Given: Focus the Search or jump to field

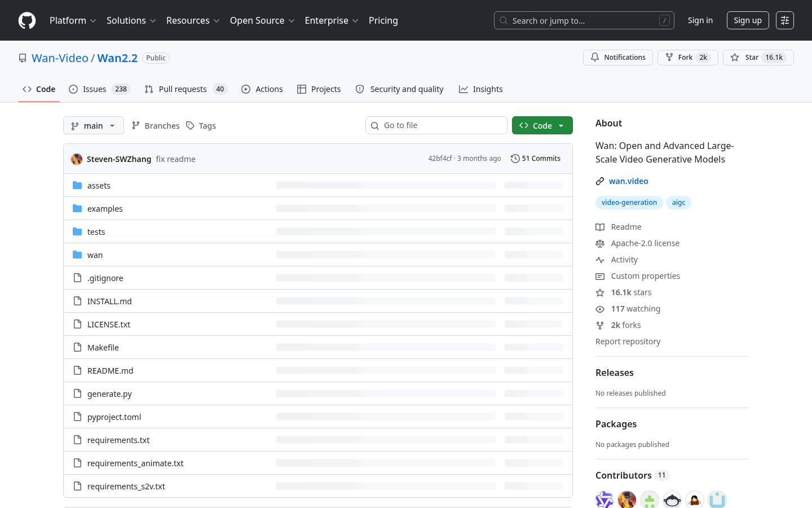Looking at the screenshot, I should tap(584, 20).
